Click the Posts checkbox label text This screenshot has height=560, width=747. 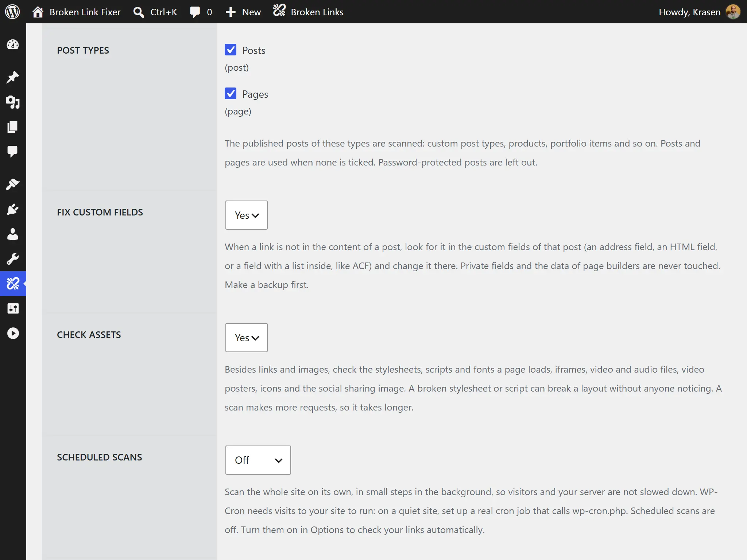tap(253, 50)
